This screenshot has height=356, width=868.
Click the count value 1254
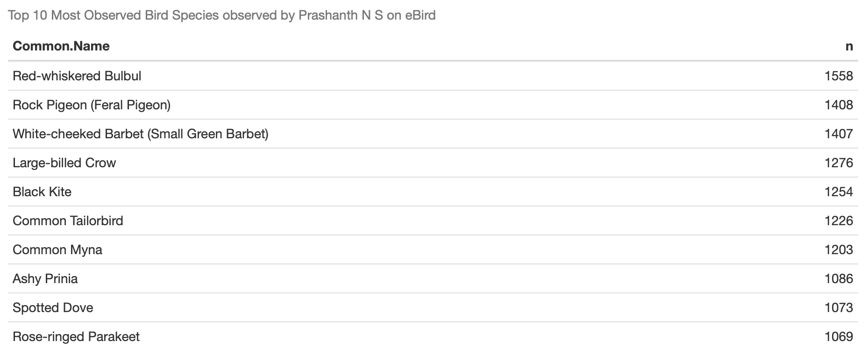pos(839,192)
